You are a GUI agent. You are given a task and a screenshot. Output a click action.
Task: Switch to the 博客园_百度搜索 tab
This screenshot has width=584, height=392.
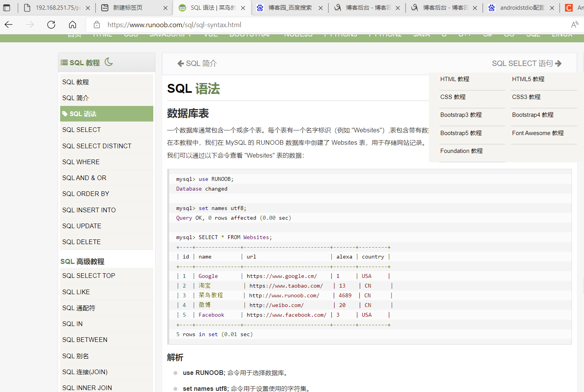point(289,8)
